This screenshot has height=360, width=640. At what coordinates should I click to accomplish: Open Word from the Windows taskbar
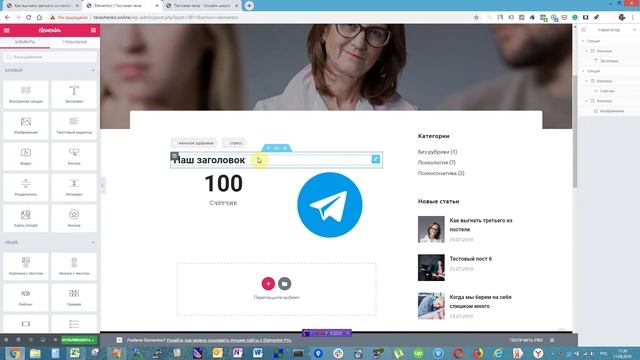[x=258, y=353]
